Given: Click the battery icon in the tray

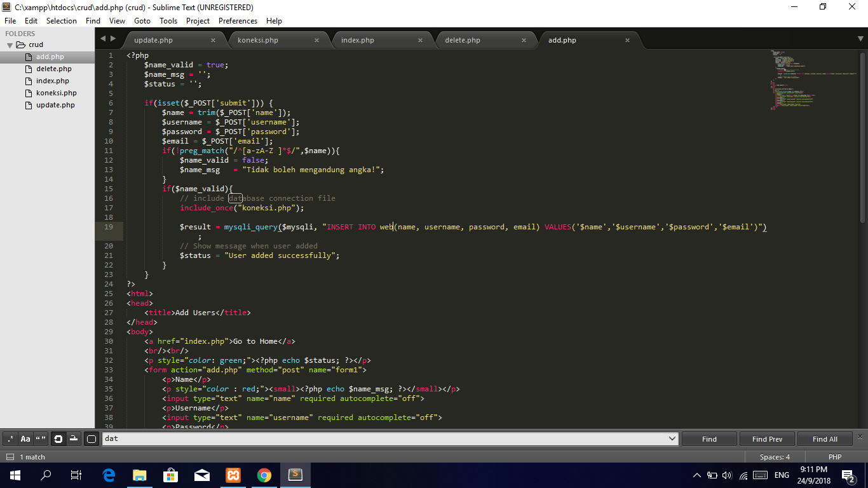Looking at the screenshot, I should point(713,475).
